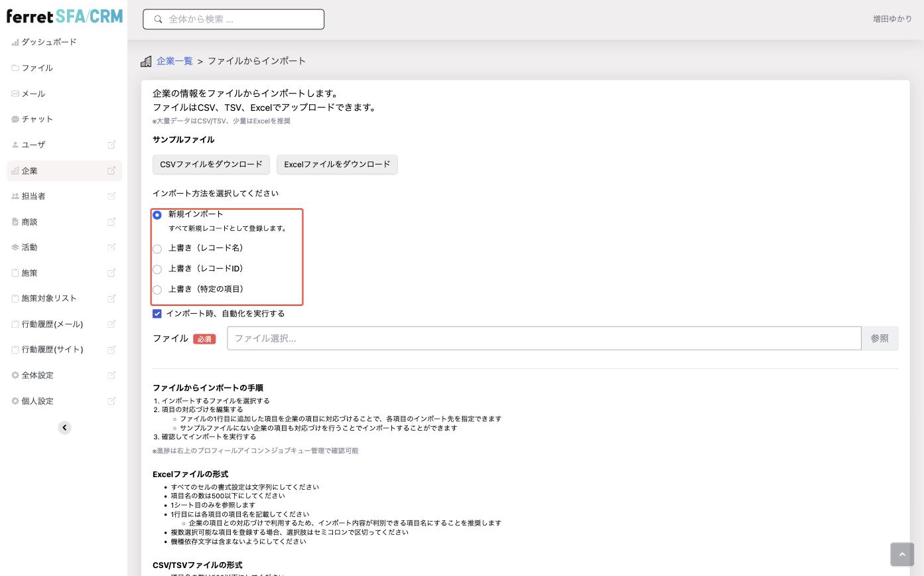Click the building icon in breadcrumb
924x576 pixels.
(146, 61)
